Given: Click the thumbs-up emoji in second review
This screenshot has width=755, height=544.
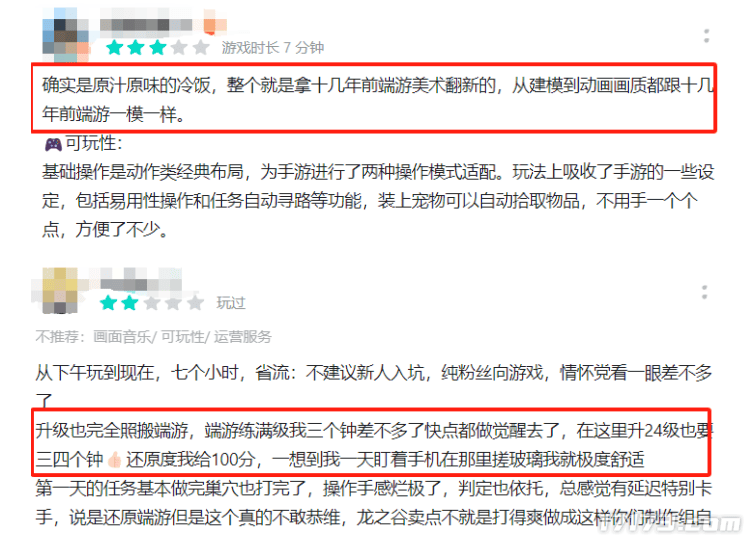Looking at the screenshot, I should coord(115,459).
